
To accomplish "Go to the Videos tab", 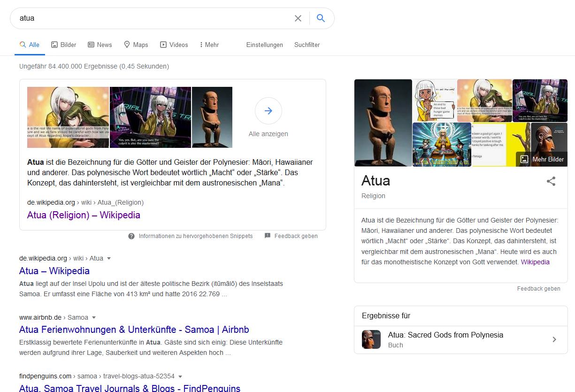I will coord(174,45).
